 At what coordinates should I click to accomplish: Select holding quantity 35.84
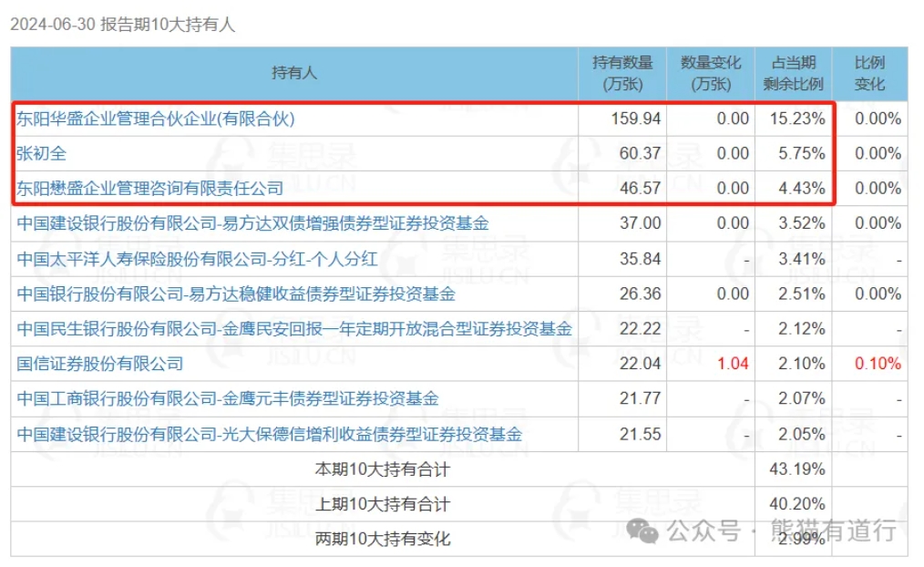pos(640,258)
